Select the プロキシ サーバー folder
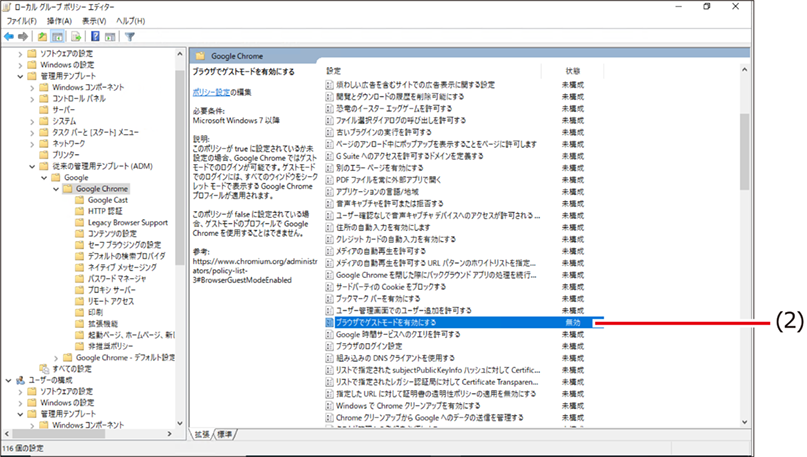807x457 pixels. pos(112,290)
